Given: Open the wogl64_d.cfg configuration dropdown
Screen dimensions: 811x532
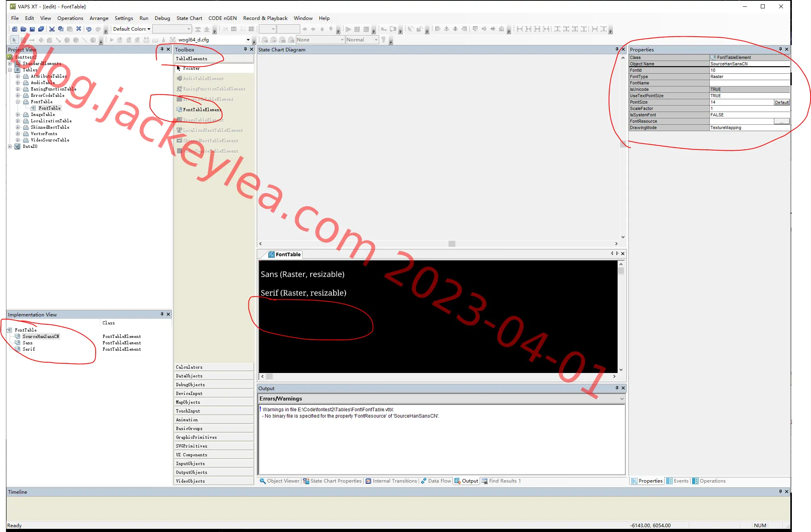Looking at the screenshot, I should pos(214,40).
